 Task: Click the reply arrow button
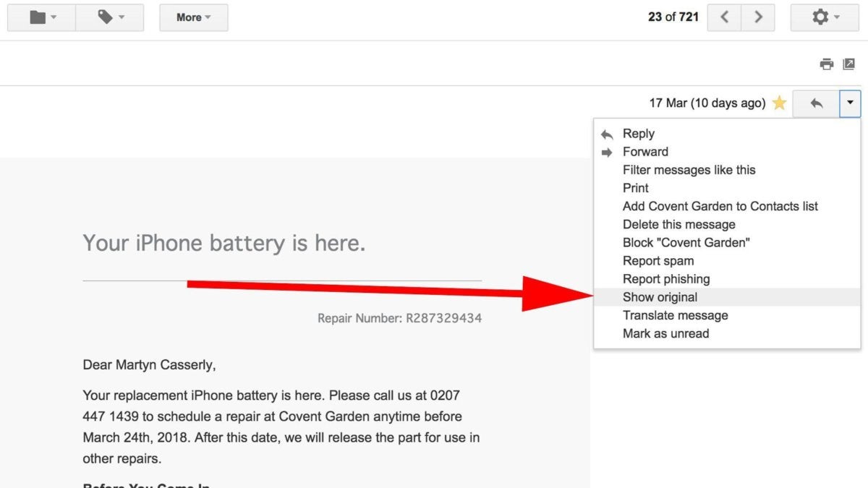[x=816, y=103]
